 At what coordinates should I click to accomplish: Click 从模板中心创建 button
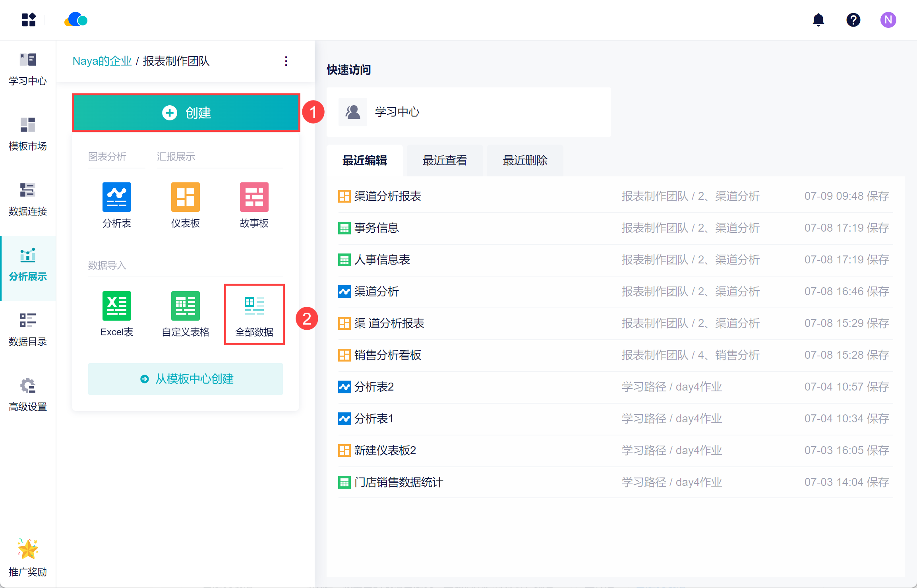pos(186,379)
